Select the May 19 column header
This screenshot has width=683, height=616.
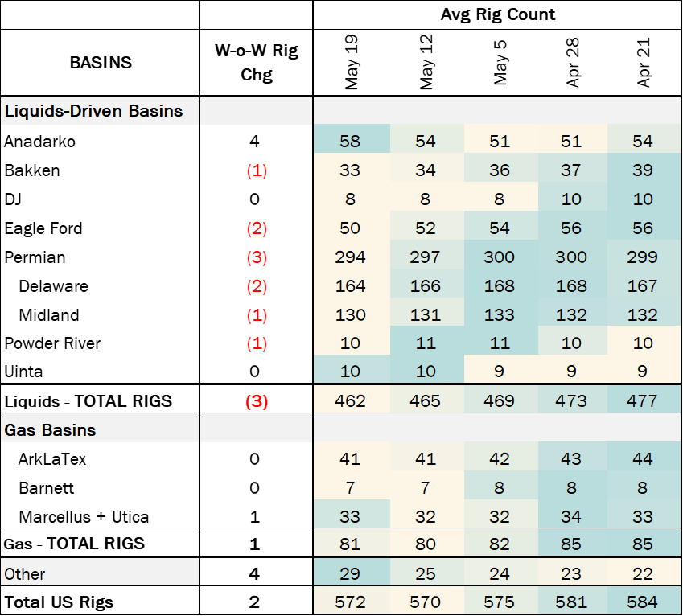[x=351, y=62]
